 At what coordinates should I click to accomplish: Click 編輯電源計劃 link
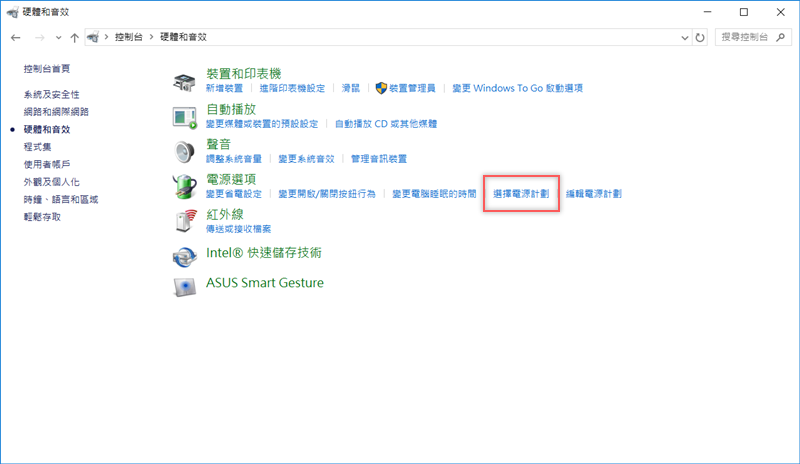[x=593, y=194]
